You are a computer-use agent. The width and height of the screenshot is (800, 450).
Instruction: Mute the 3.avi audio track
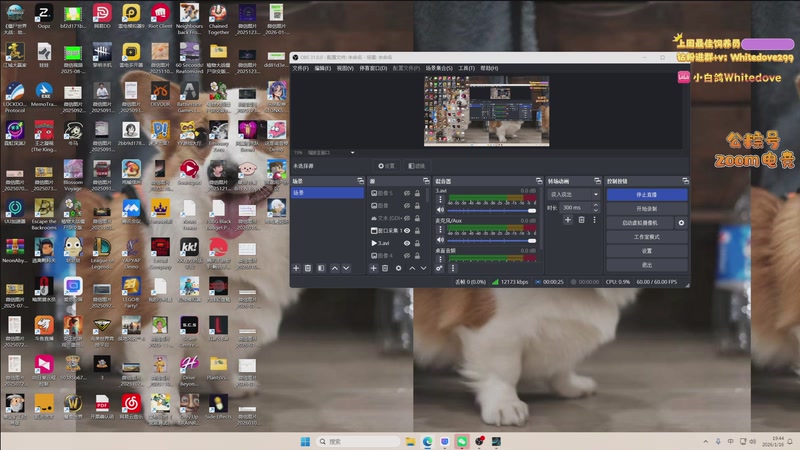click(440, 210)
